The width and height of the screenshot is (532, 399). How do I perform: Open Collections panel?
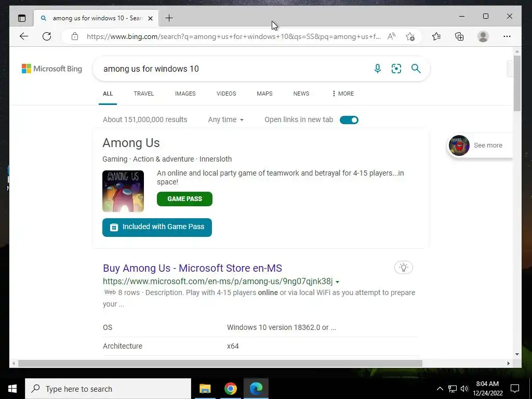click(459, 36)
